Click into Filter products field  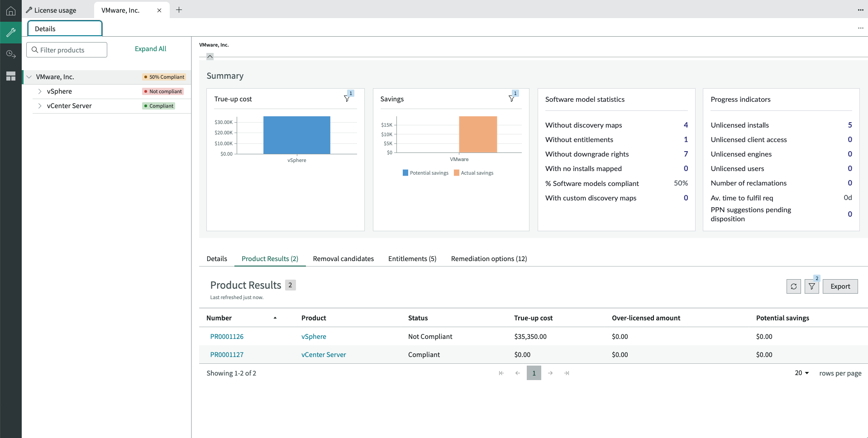pyautogui.click(x=67, y=50)
